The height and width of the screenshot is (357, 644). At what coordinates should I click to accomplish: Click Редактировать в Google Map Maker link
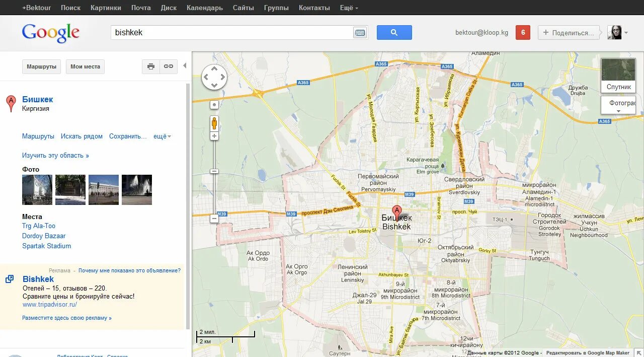pyautogui.click(x=588, y=353)
